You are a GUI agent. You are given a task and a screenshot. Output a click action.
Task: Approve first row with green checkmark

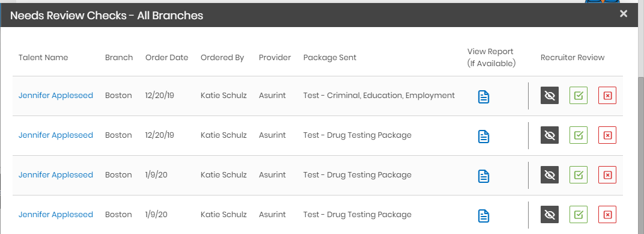[579, 96]
